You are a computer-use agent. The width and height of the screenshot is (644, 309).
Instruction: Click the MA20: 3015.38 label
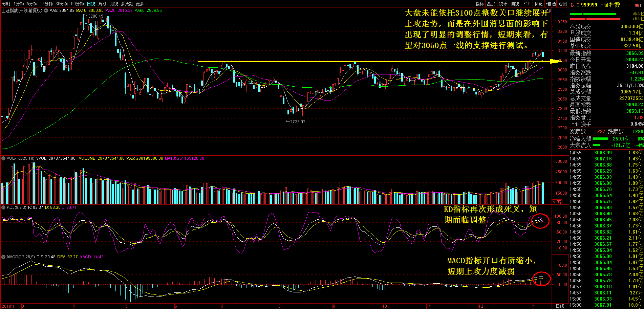(119, 10)
